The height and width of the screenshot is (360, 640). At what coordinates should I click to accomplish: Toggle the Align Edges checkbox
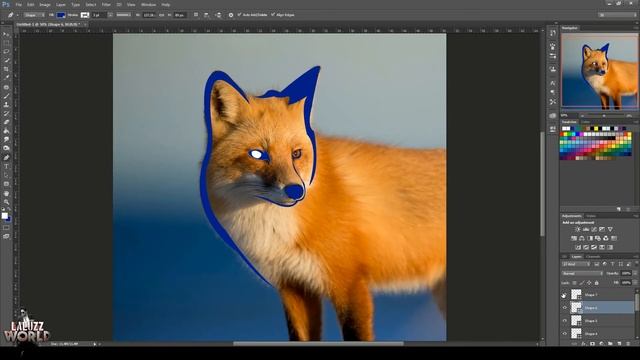(273, 15)
